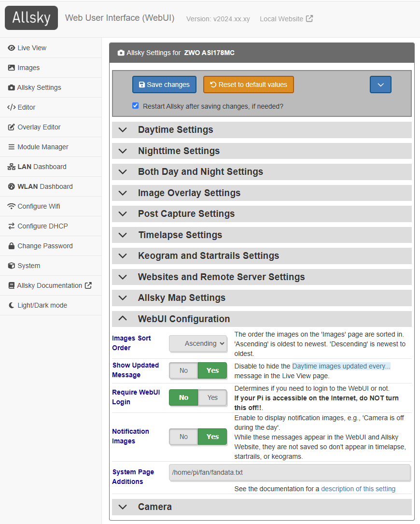Click the blue dropdown arrow button
The width and height of the screenshot is (420, 524).
pyautogui.click(x=380, y=84)
